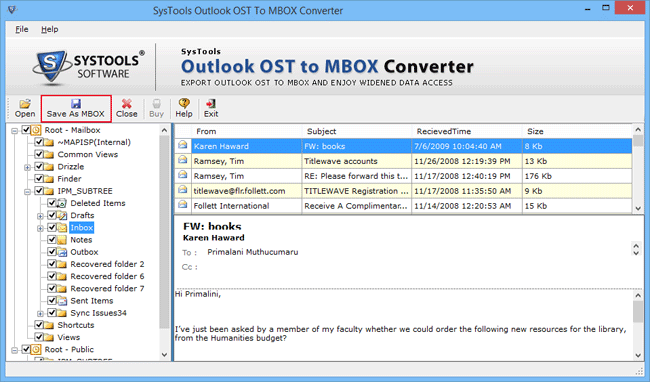Image resolution: width=650 pixels, height=382 pixels.
Task: Click the Common Views folder icon
Action: 49,155
